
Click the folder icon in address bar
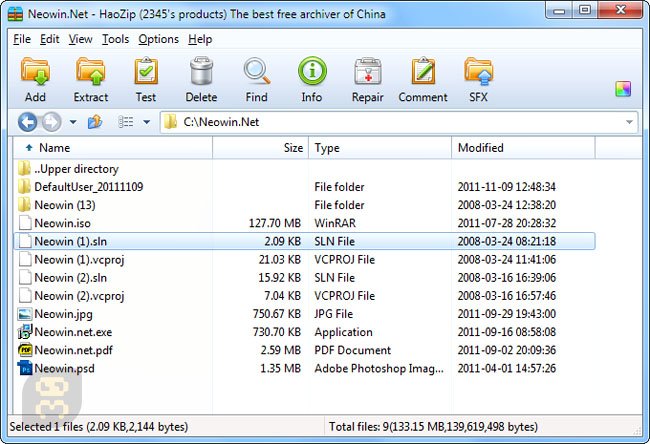click(170, 122)
